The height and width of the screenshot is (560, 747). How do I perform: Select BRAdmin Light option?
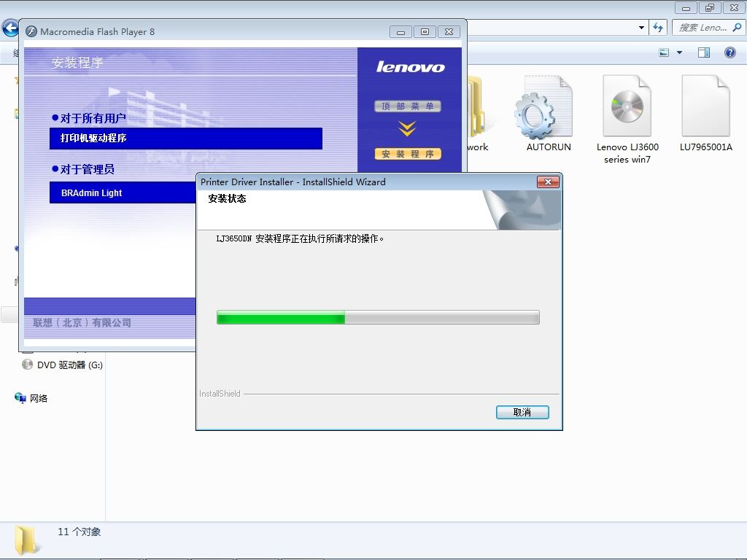click(x=123, y=192)
